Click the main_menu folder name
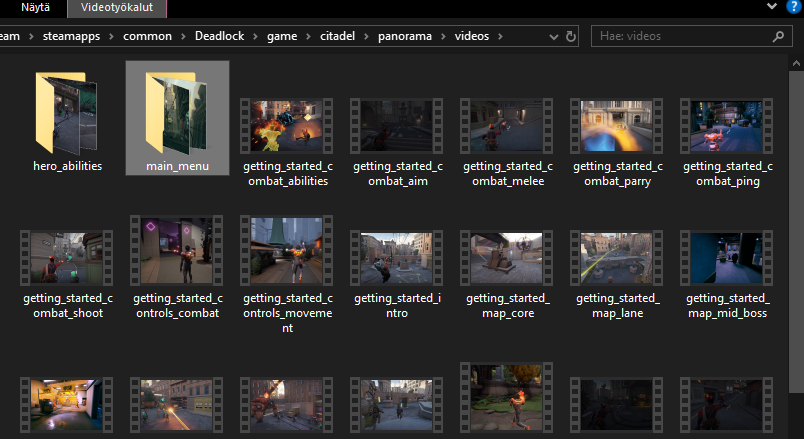This screenshot has width=804, height=439. tap(177, 166)
